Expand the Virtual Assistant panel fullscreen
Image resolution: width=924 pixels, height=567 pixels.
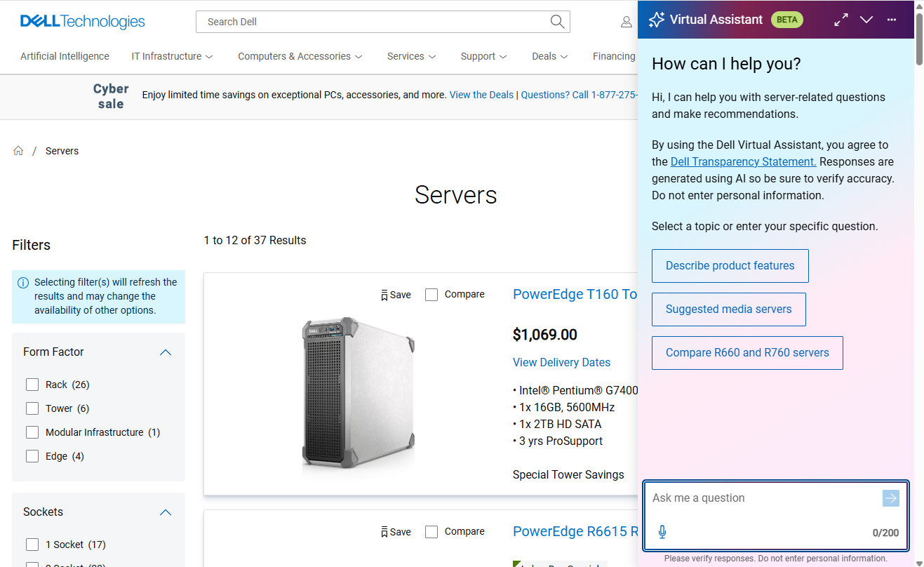841,20
